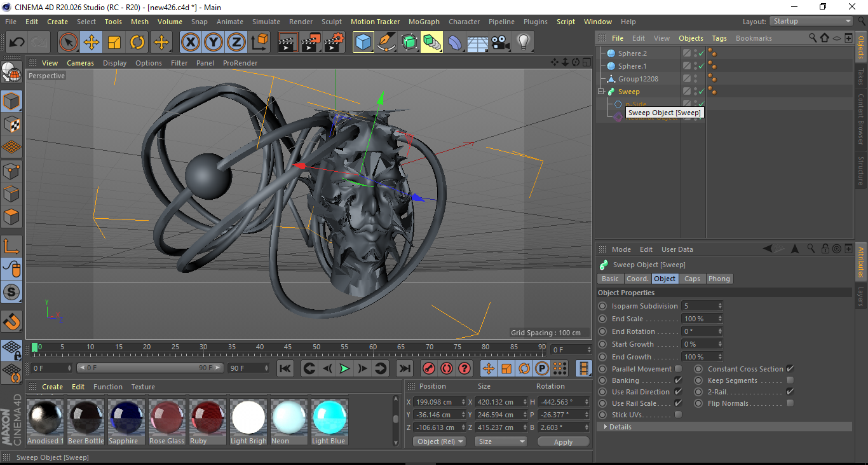The width and height of the screenshot is (868, 465).
Task: Toggle Autokeying button
Action: (447, 368)
